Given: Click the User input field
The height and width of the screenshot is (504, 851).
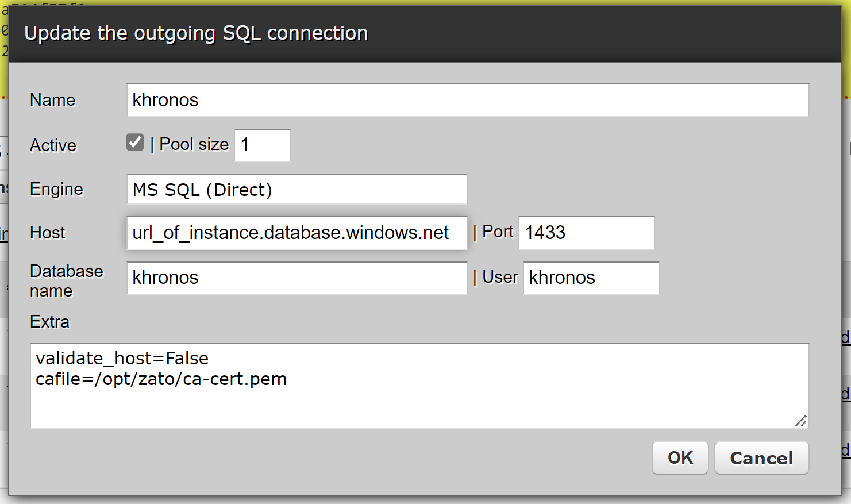Looking at the screenshot, I should tap(591, 278).
